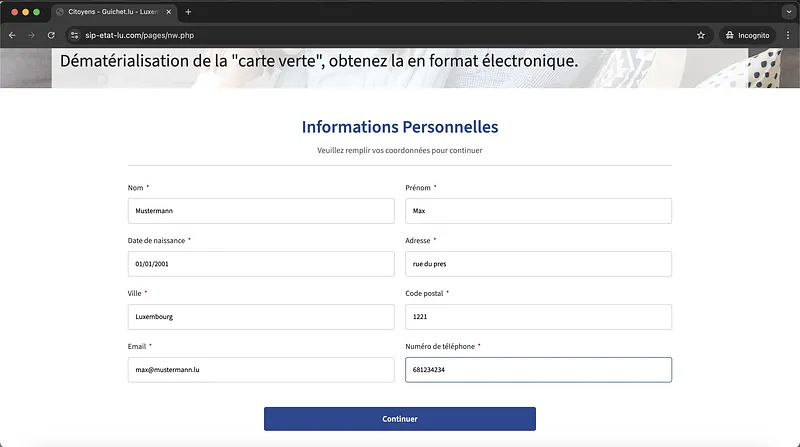
Task: Click the Incognito indicator button
Action: pos(747,35)
